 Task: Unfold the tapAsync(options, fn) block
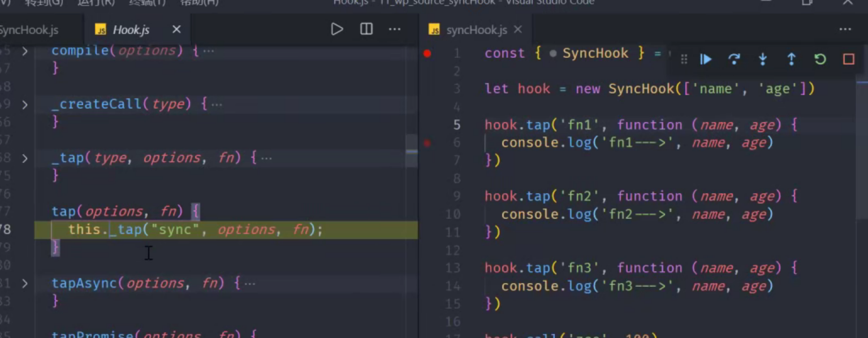tap(25, 283)
